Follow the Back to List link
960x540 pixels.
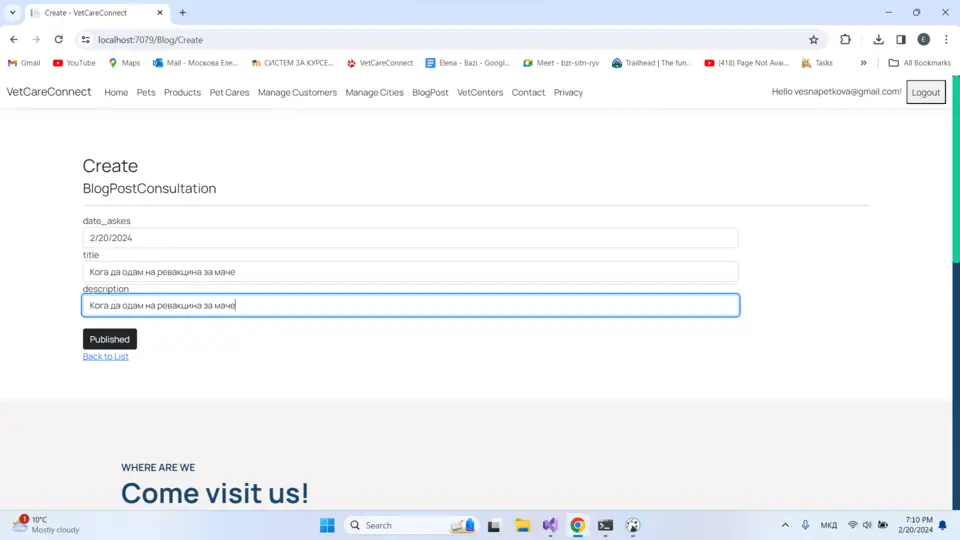(105, 357)
